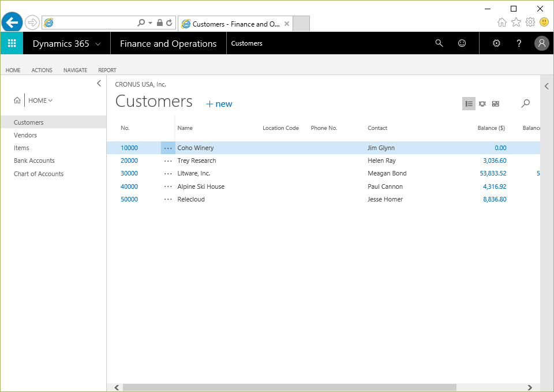Go to Bank Accounts in navigation pane
This screenshot has height=392, width=554.
click(x=34, y=160)
